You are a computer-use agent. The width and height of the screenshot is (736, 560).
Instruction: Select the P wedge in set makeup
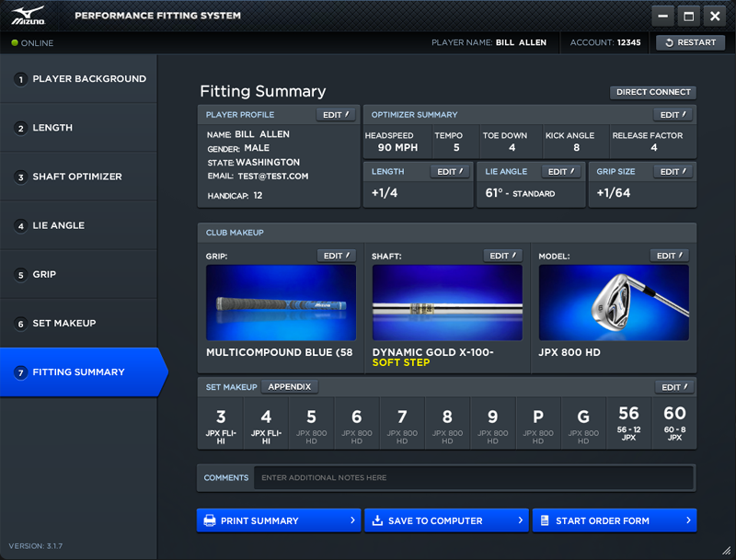pos(538,424)
